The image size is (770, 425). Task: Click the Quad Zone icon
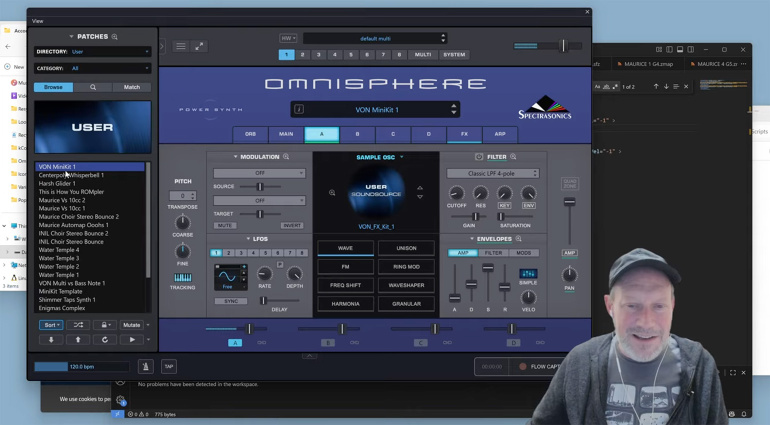569,184
